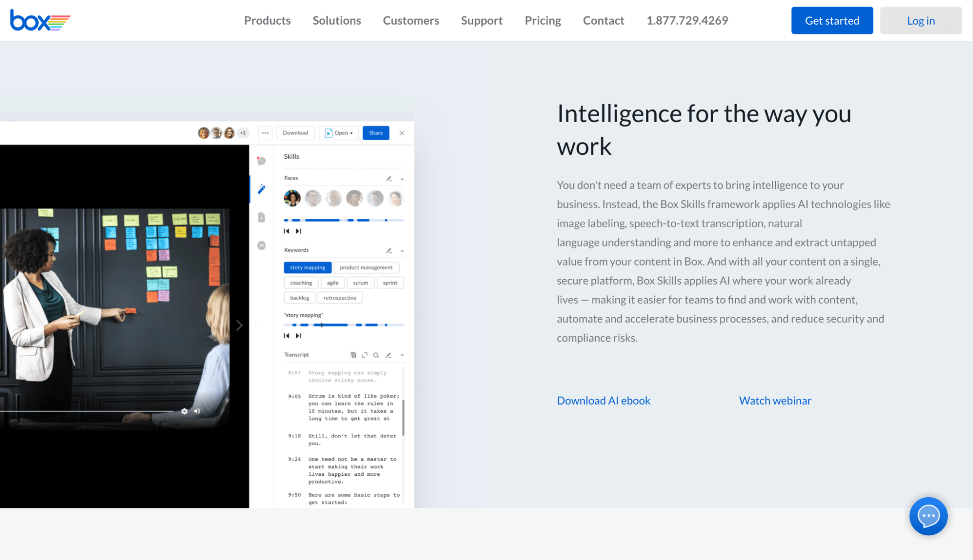This screenshot has width=973, height=560.
Task: Collapse the Keywords section arrow
Action: click(x=402, y=251)
